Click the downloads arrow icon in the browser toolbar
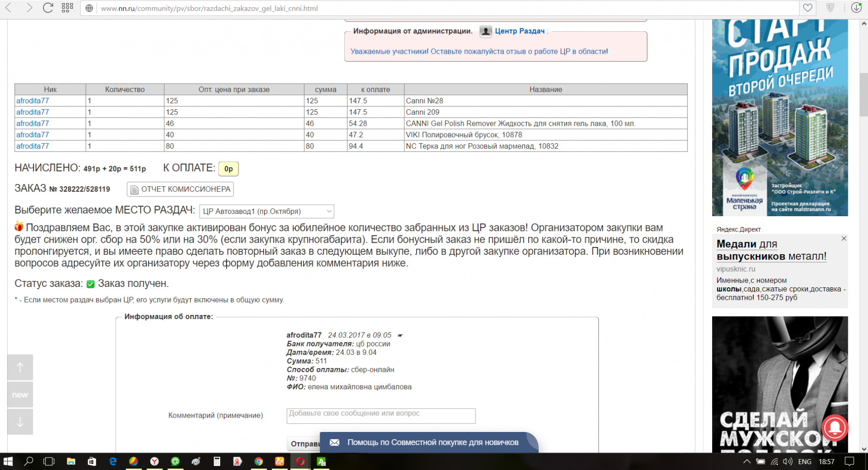Screen dimensions: 868x470 click(x=856, y=8)
